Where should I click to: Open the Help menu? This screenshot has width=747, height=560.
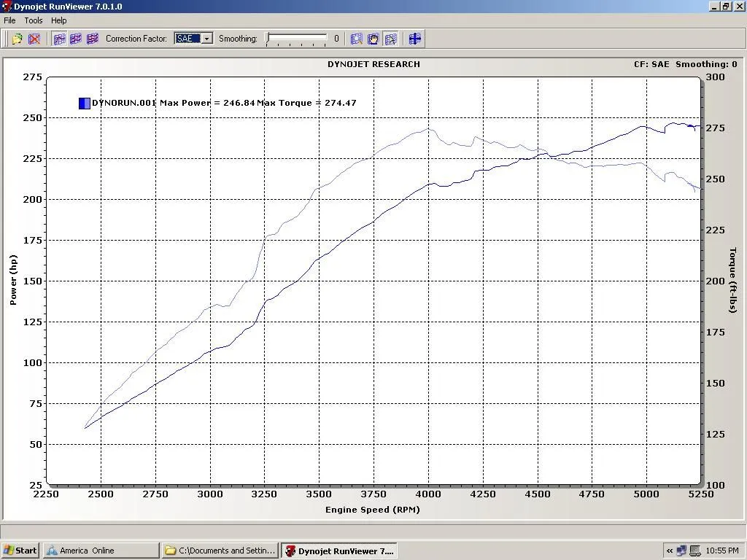click(58, 20)
